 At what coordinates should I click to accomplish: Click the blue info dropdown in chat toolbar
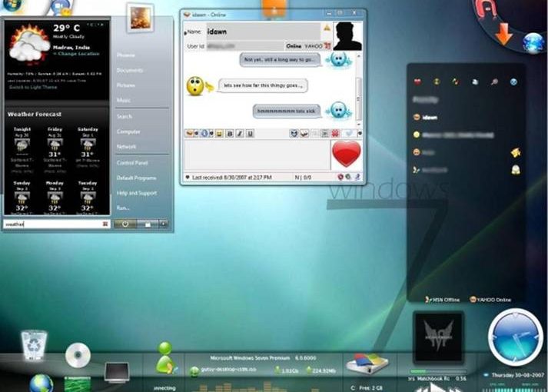206,134
